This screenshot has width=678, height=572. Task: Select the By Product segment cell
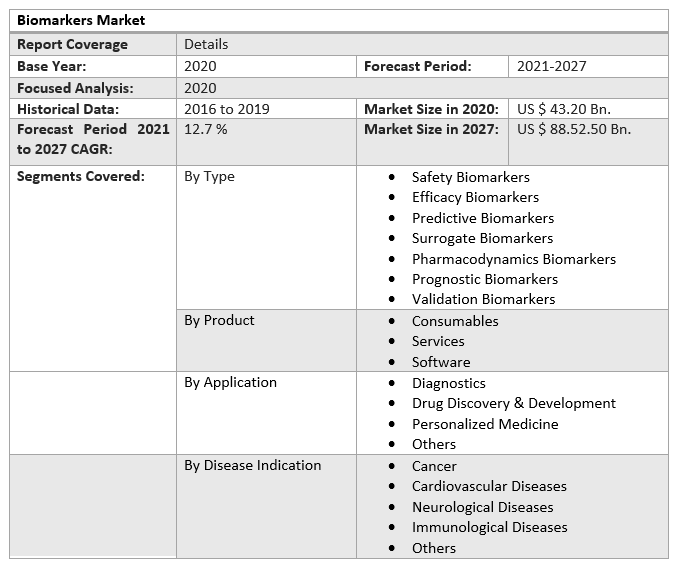(x=219, y=320)
